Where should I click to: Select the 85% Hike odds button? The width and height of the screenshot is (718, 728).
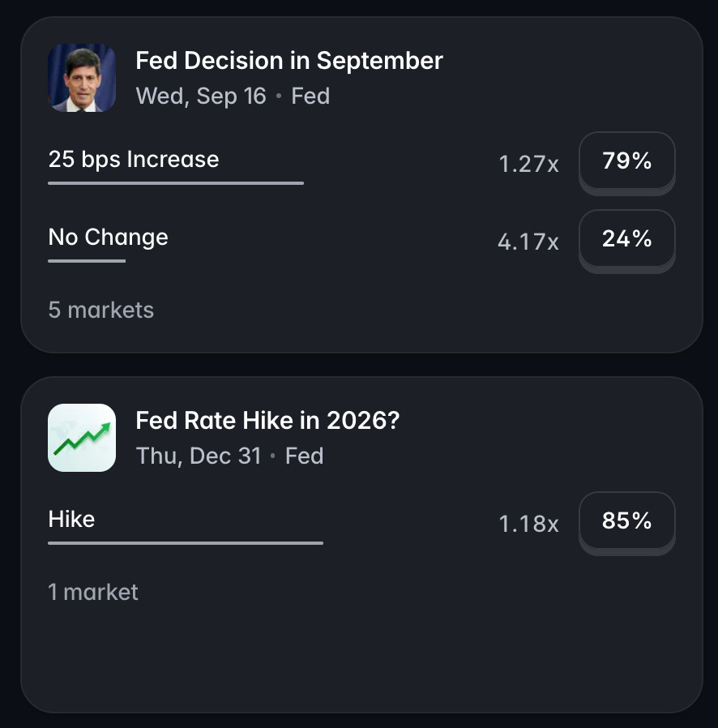627,520
